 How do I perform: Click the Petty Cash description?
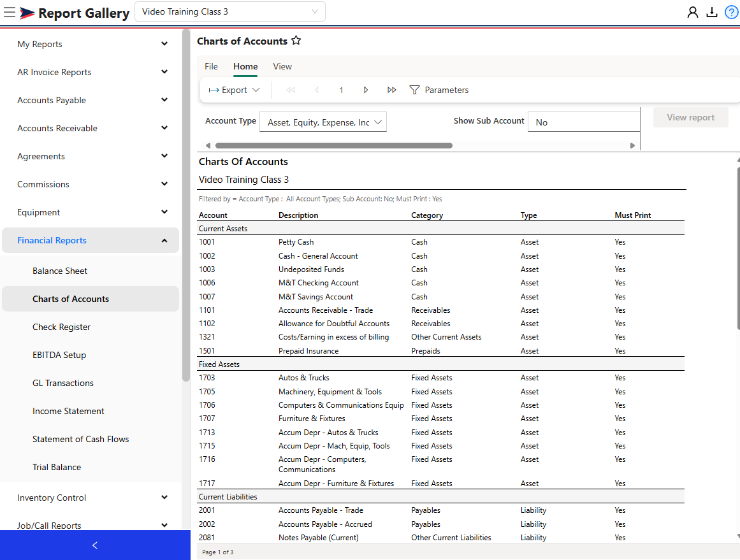(296, 242)
